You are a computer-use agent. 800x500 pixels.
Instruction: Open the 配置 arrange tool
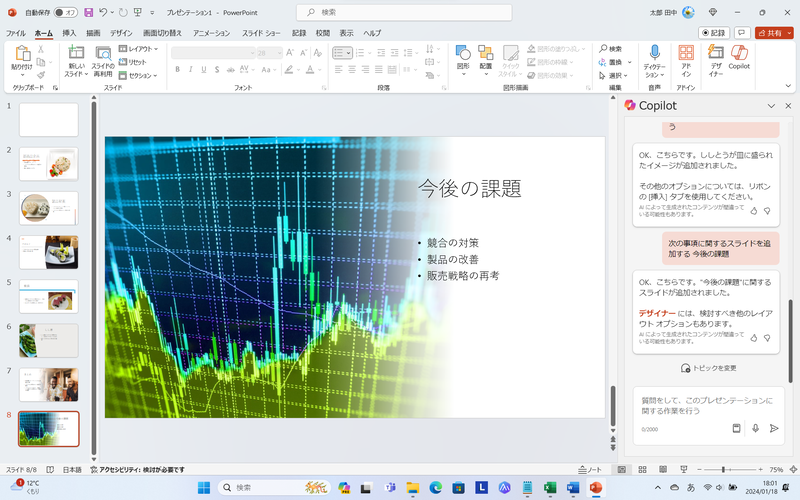click(485, 53)
